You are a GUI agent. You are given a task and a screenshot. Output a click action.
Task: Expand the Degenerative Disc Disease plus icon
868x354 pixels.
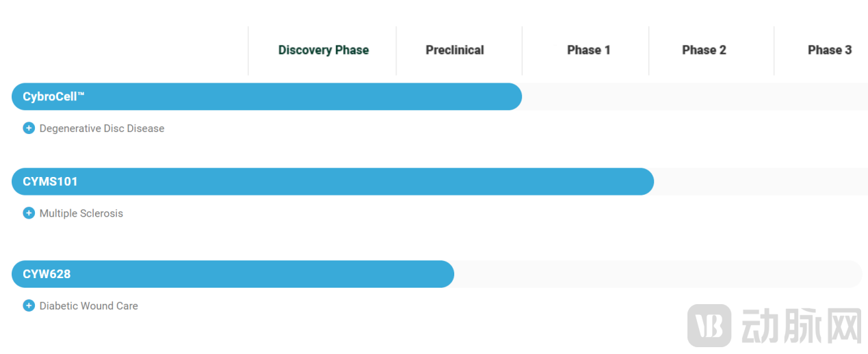coord(29,128)
